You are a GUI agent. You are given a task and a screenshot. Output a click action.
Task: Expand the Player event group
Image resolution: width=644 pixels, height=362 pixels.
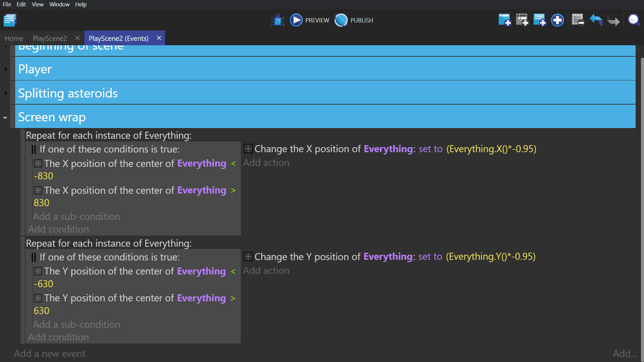(6, 69)
